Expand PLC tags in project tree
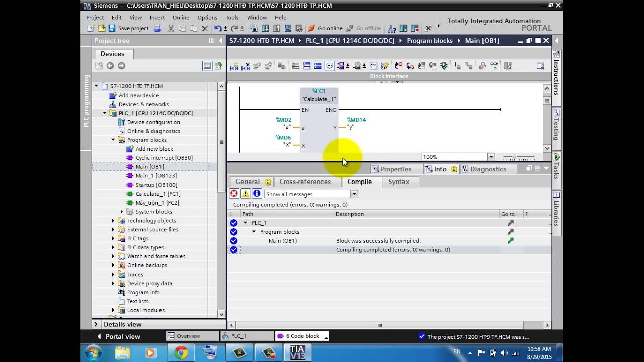Screen dimensions: 644x362 coord(113,238)
